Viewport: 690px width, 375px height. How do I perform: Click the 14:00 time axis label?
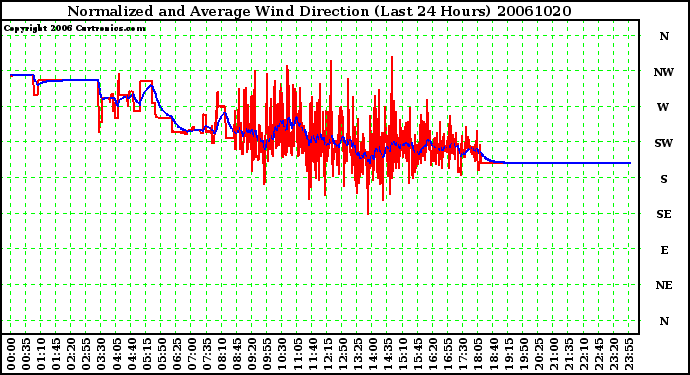372,354
